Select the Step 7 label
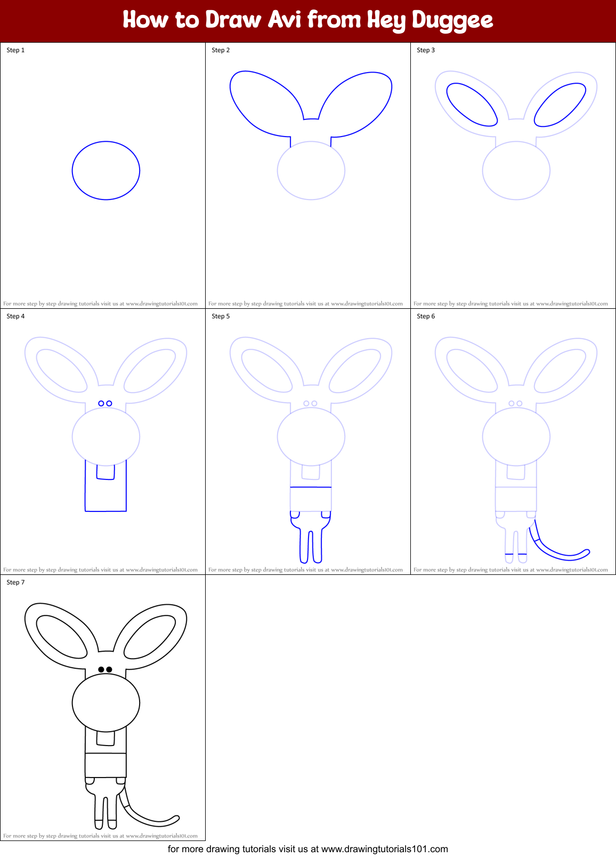The width and height of the screenshot is (616, 857). coord(15,582)
